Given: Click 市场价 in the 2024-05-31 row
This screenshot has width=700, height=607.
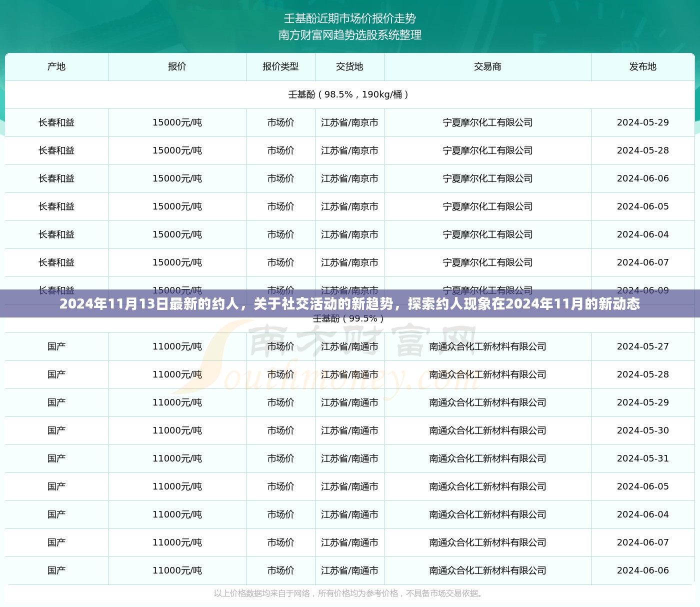Looking at the screenshot, I should (x=280, y=458).
